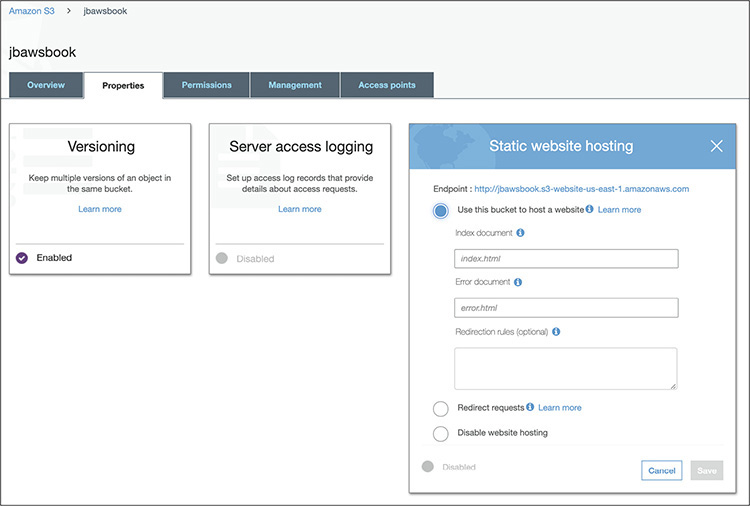The width and height of the screenshot is (750, 506).
Task: Click info icon beside Error document
Action: pos(518,282)
